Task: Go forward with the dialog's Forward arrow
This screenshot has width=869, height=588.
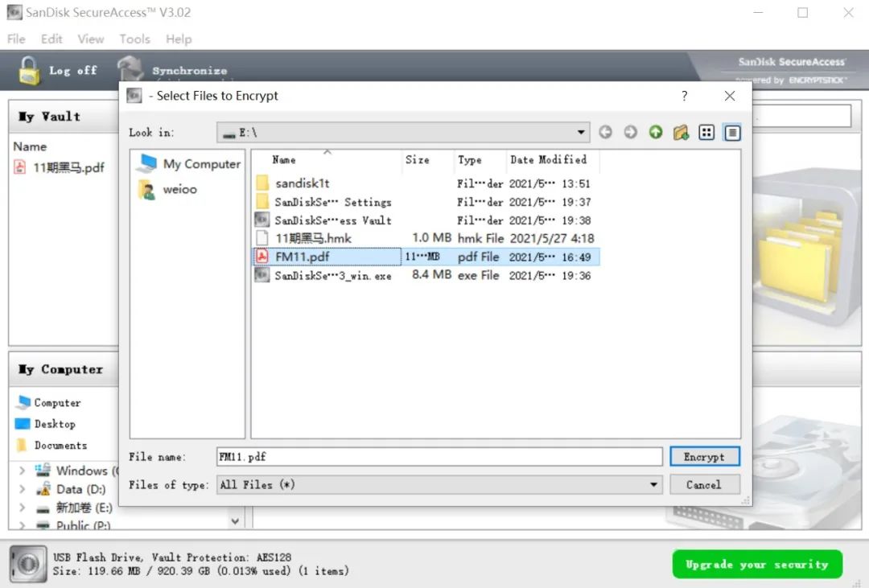Action: [630, 133]
